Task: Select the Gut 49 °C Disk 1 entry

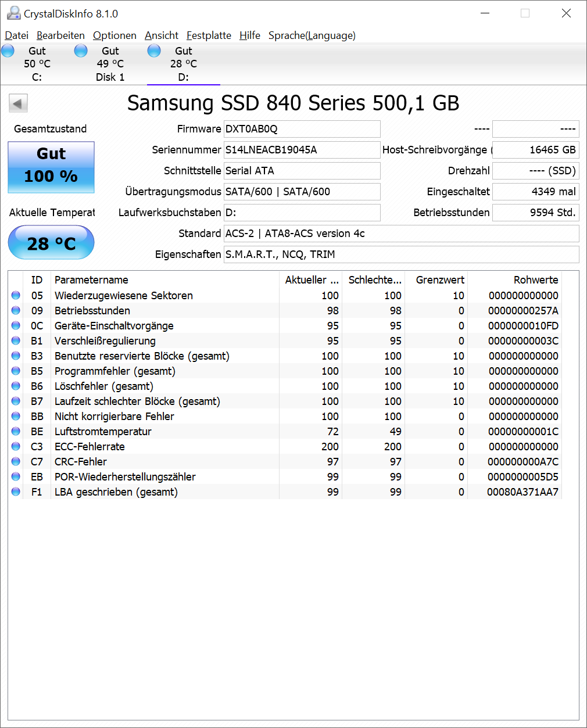Action: coord(110,64)
